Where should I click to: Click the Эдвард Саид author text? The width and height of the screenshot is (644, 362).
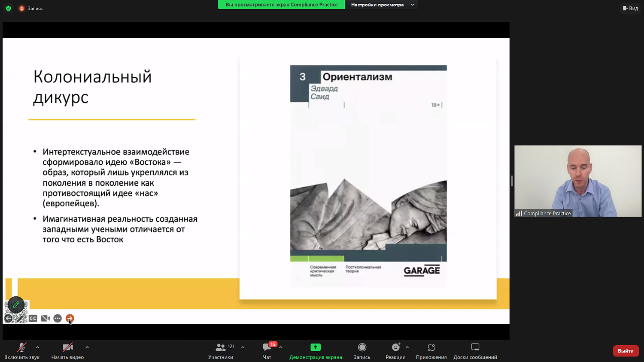(324, 93)
